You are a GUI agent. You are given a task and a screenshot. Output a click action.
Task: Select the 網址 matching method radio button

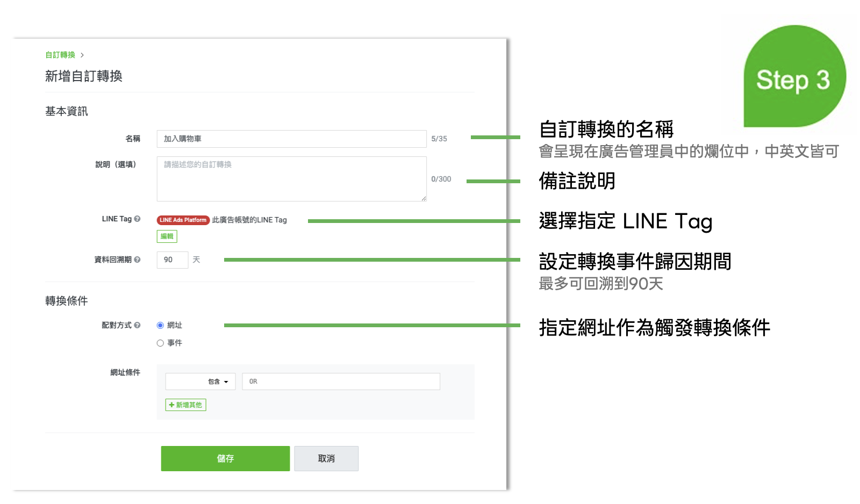click(160, 325)
